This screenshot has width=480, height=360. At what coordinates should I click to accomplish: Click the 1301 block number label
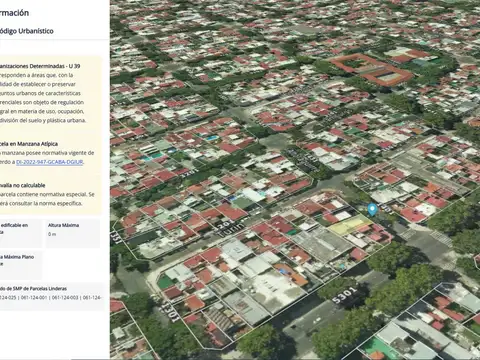tap(170, 313)
